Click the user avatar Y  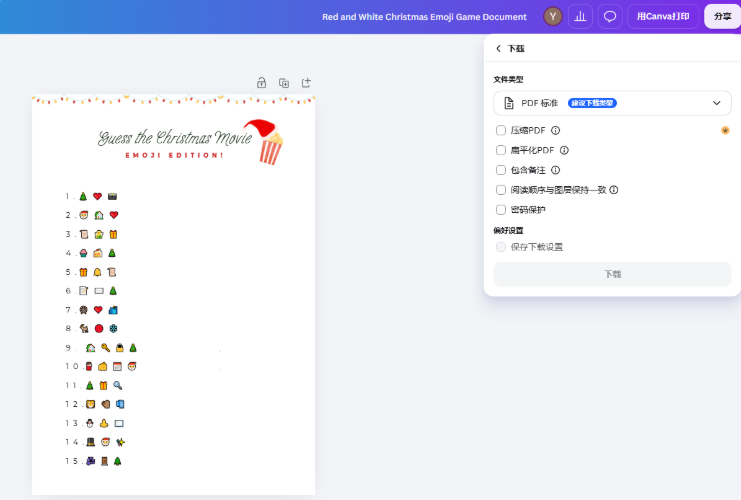tap(552, 17)
